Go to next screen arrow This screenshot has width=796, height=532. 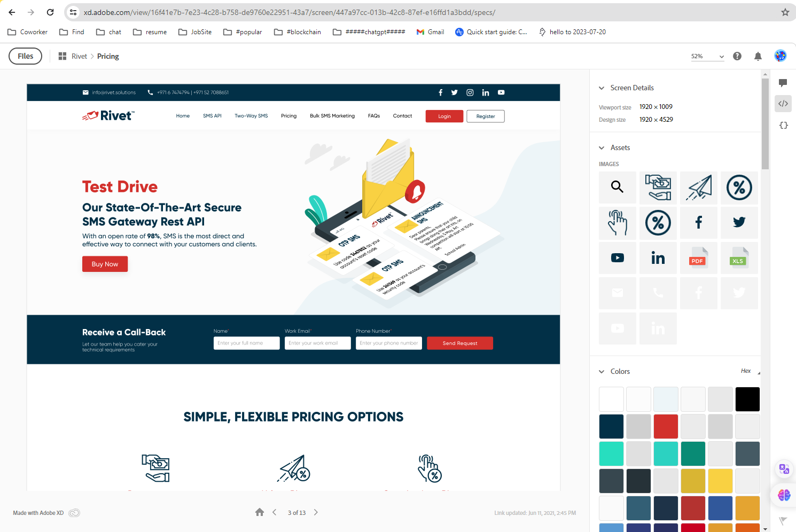tap(316, 512)
